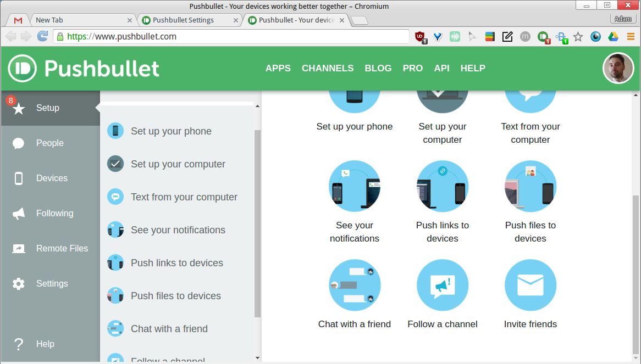Open CHANNELS in the top navigation
641x364 pixels.
pos(328,68)
